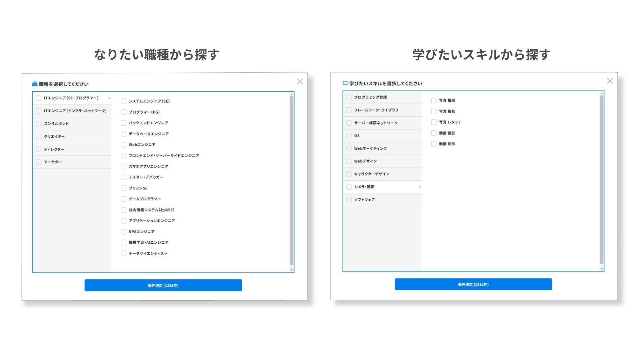Click the job list scrollbar down arrow

291,270
